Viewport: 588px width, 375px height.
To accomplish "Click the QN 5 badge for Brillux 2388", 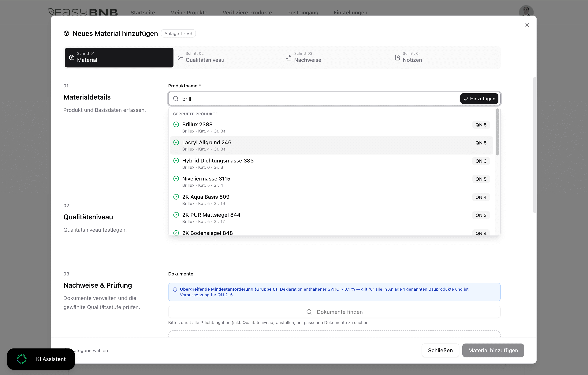I will coord(481,125).
